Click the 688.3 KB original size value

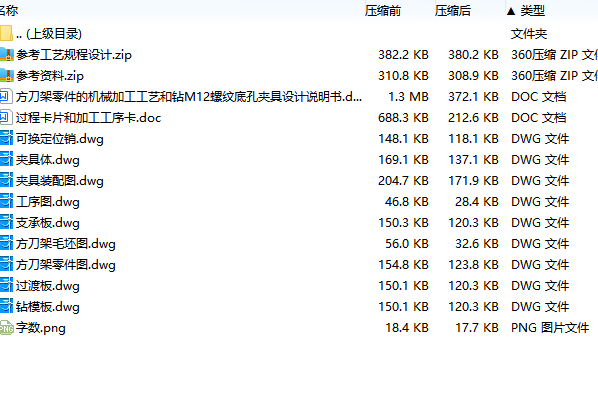(403, 118)
